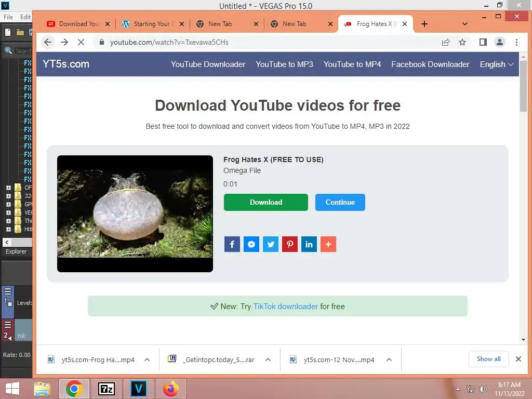
Task: Share video via Messenger icon
Action: click(x=251, y=244)
